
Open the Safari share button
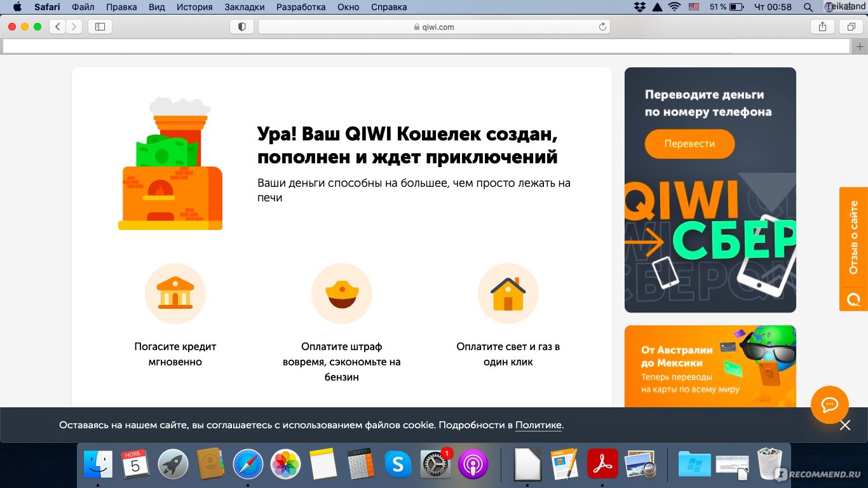(x=822, y=27)
